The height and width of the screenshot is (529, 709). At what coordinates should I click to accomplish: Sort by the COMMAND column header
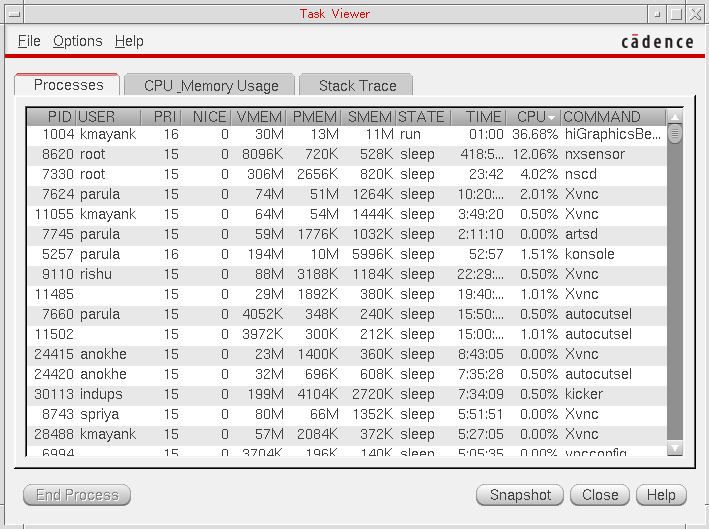coord(613,117)
